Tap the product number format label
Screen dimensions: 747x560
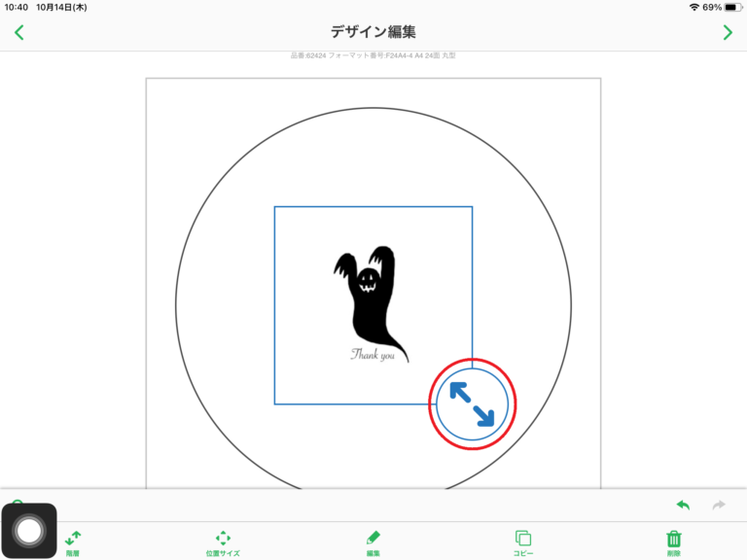click(373, 55)
